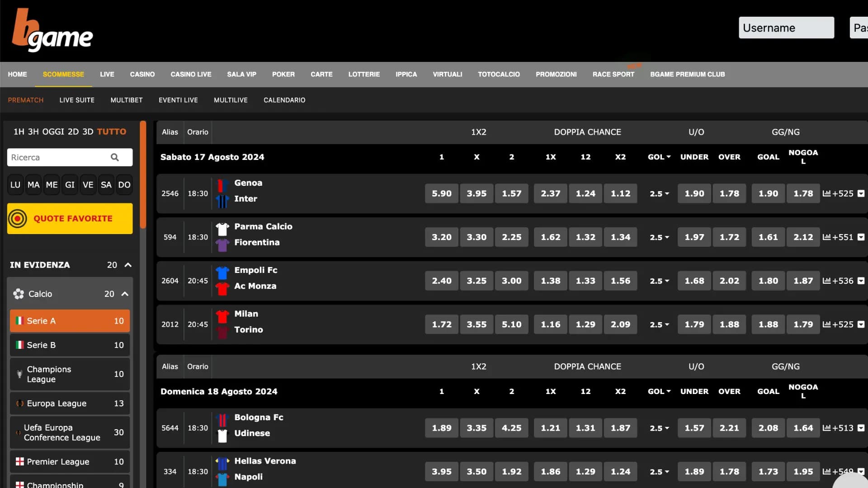The width and height of the screenshot is (868, 488).
Task: Select the OGGI time filter
Action: pyautogui.click(x=53, y=131)
